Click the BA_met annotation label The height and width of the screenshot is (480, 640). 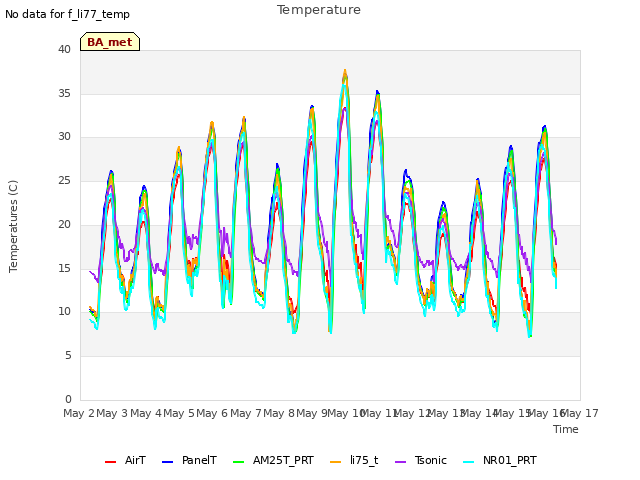(110, 42)
